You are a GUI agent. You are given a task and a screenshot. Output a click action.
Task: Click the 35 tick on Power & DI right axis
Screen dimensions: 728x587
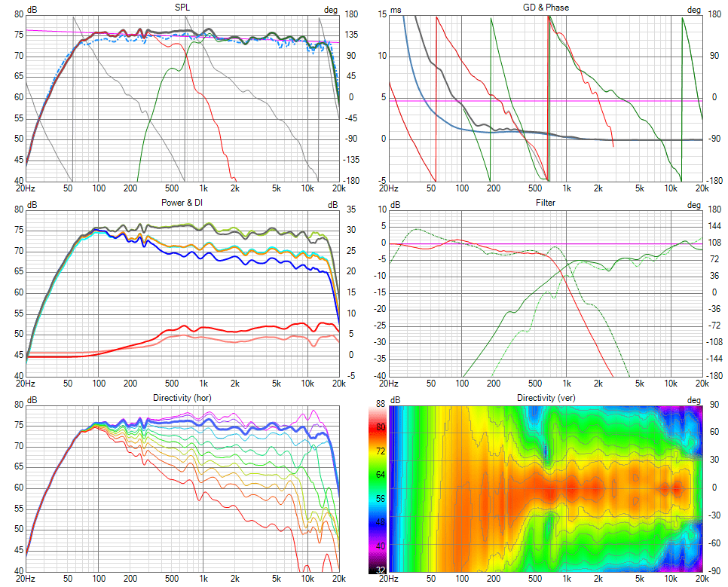pos(351,209)
